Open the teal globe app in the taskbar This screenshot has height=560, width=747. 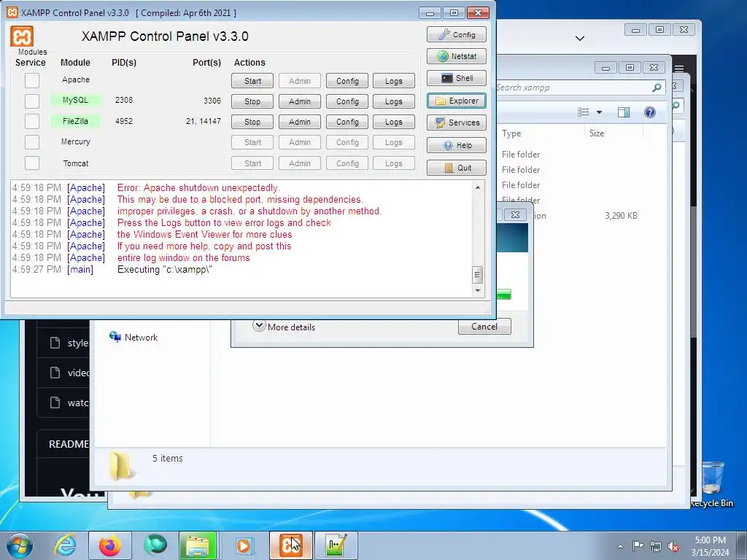pyautogui.click(x=155, y=545)
